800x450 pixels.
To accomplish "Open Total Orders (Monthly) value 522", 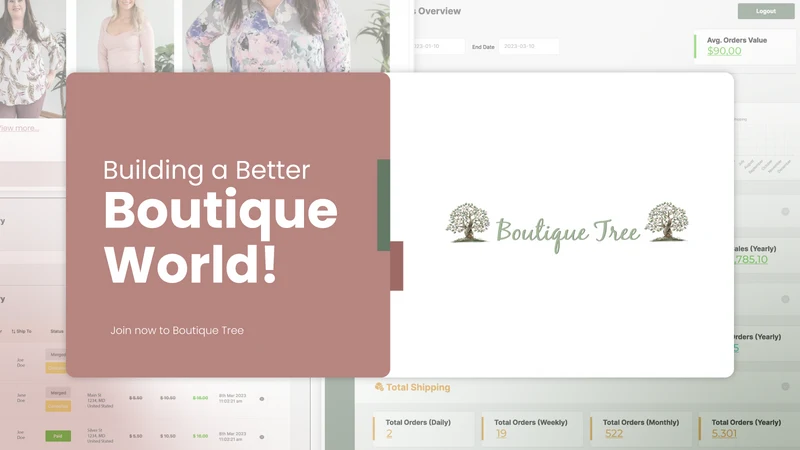I will tap(614, 434).
